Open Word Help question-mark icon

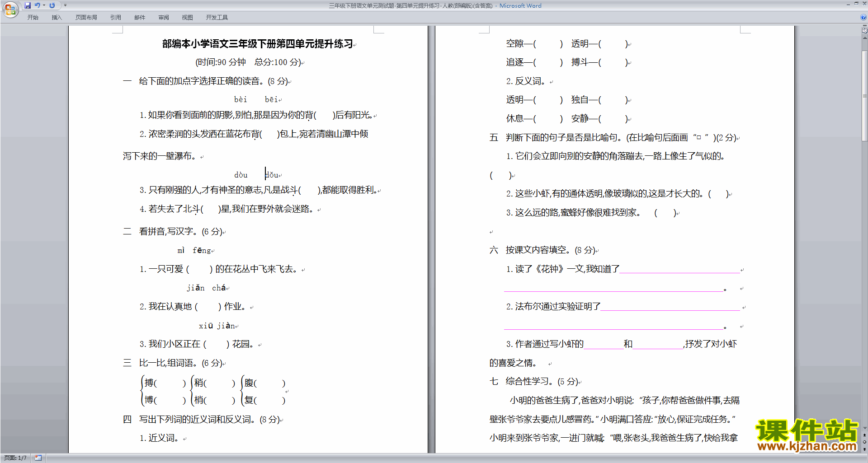[x=863, y=17]
